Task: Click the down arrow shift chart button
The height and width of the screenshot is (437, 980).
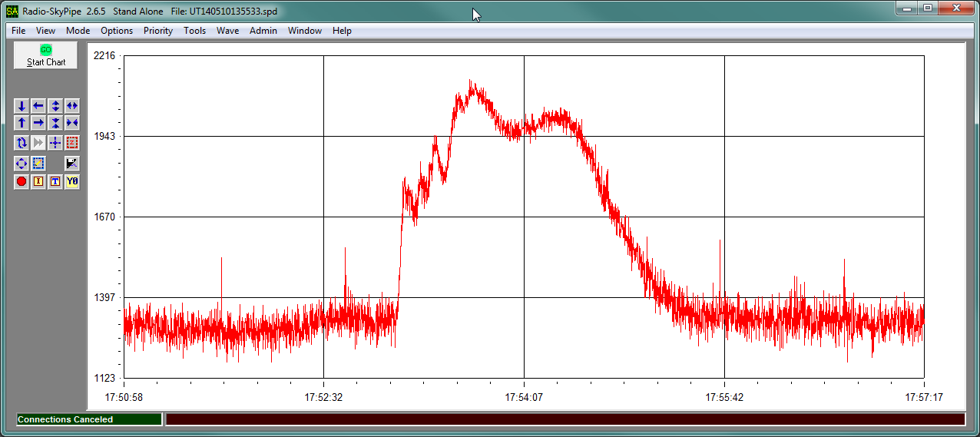Action: click(x=22, y=106)
